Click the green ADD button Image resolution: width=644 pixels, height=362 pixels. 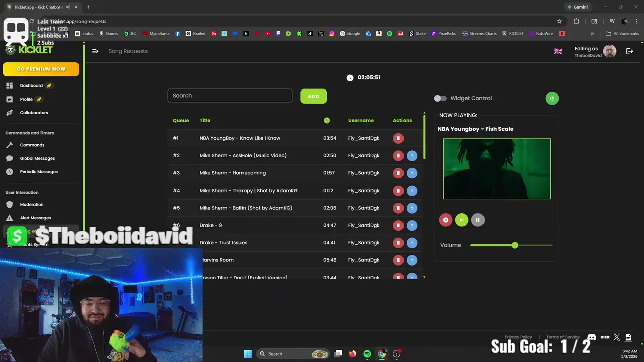click(313, 96)
